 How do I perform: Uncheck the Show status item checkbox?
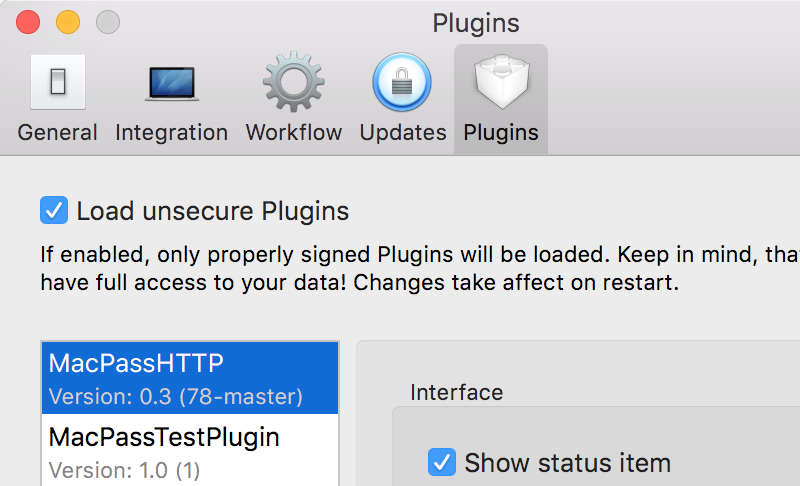pos(442,462)
